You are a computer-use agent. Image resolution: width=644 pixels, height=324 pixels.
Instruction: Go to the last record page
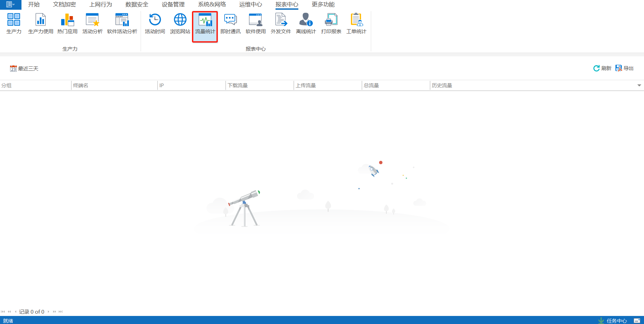coord(61,312)
